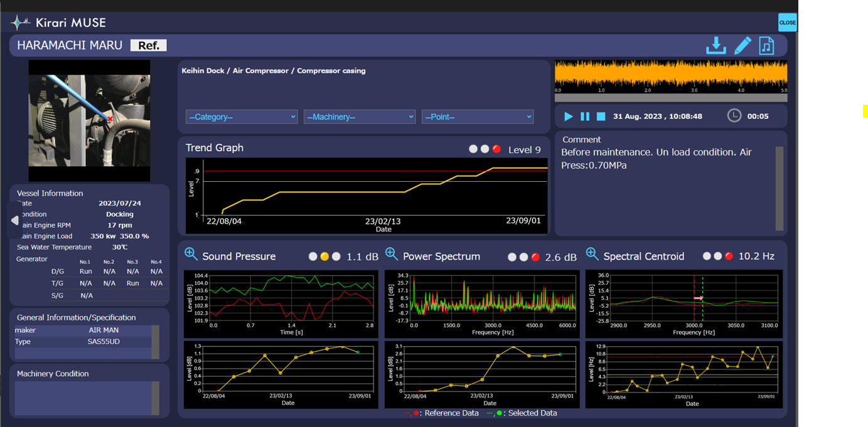Viewport: 868px width, 427px height.
Task: Pause the audio playback
Action: pyautogui.click(x=584, y=117)
